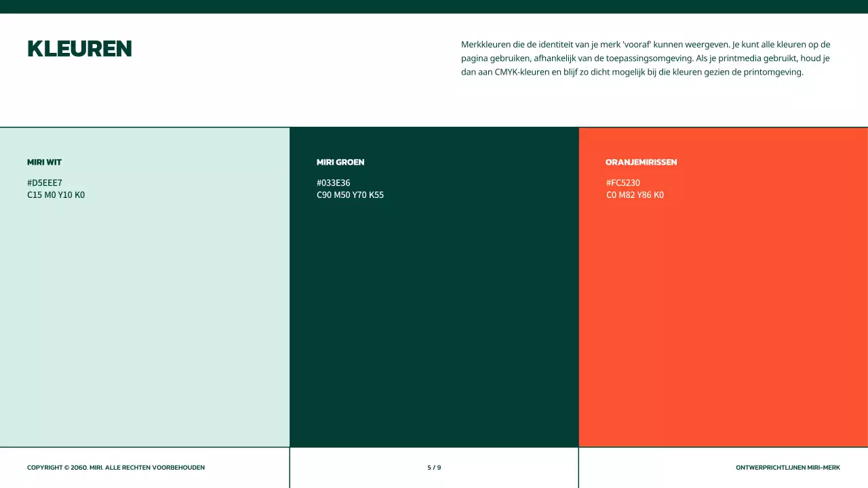Click the hex code #D5EEE7
This screenshot has height=488, width=868.
45,182
